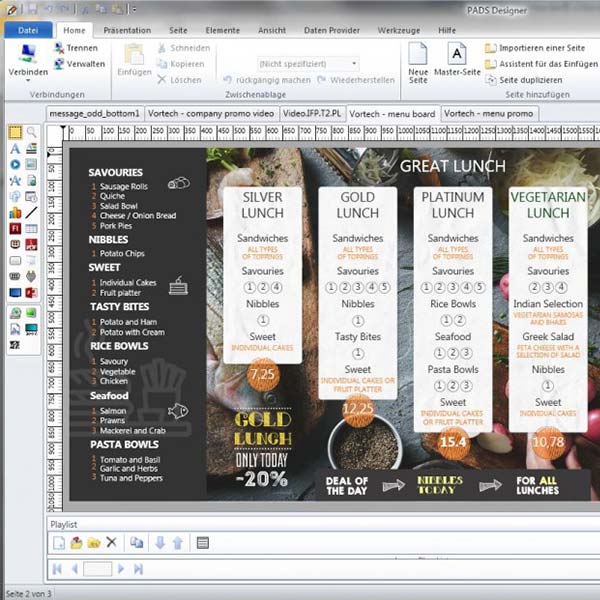The width and height of the screenshot is (600, 600).
Task: Open the Playlist list view icon
Action: pos(203,543)
